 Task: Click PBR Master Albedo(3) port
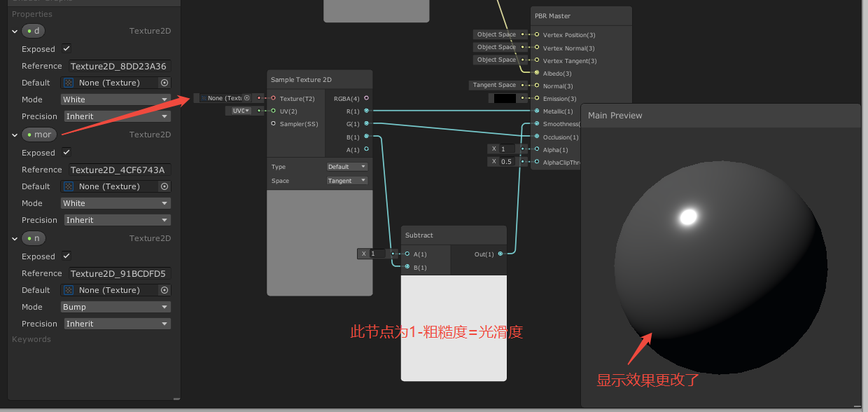pos(537,73)
